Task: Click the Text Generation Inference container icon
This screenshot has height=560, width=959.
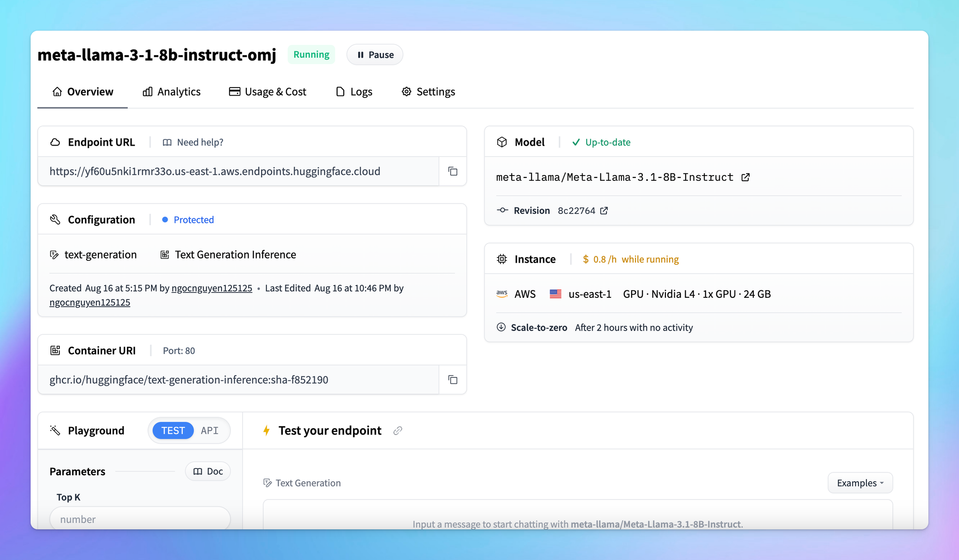Action: (x=165, y=255)
